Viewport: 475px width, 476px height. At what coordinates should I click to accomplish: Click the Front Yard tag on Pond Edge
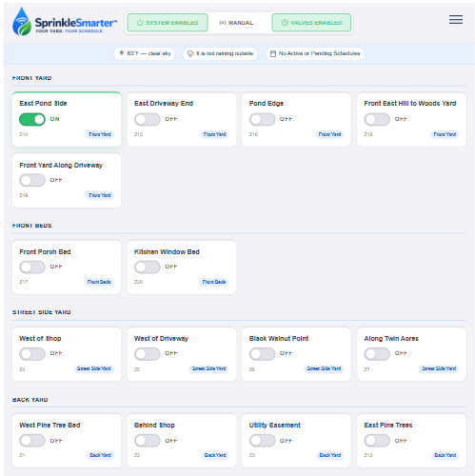[329, 134]
